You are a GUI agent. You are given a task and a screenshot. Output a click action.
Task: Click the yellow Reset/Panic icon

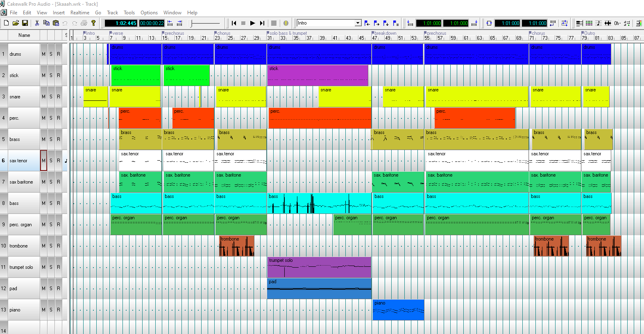click(286, 23)
